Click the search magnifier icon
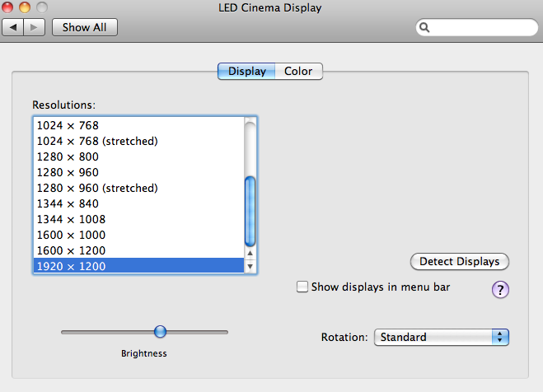Screen dimensions: 543x392 tap(426, 27)
